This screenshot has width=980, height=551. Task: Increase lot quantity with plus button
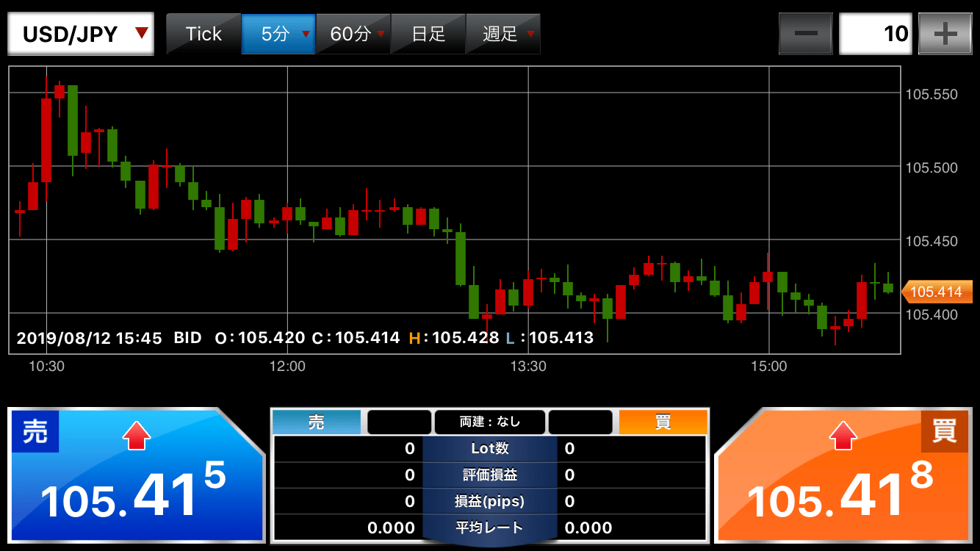(x=945, y=34)
